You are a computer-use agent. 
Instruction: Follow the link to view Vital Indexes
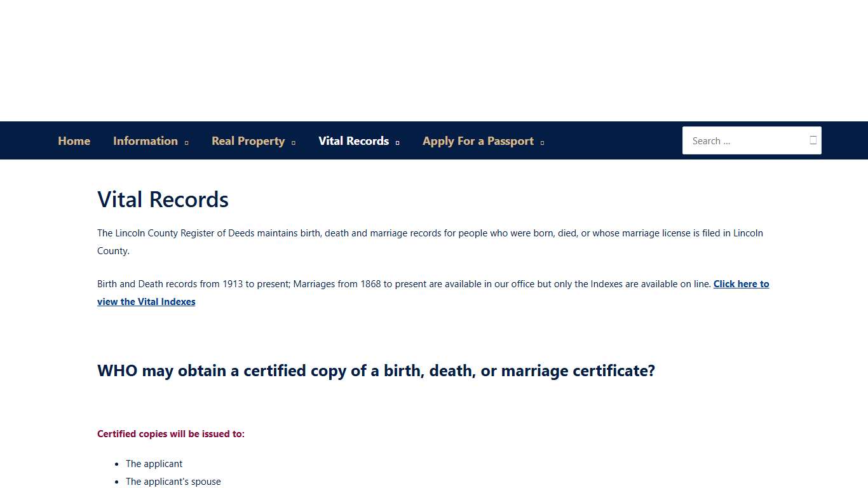741,284
